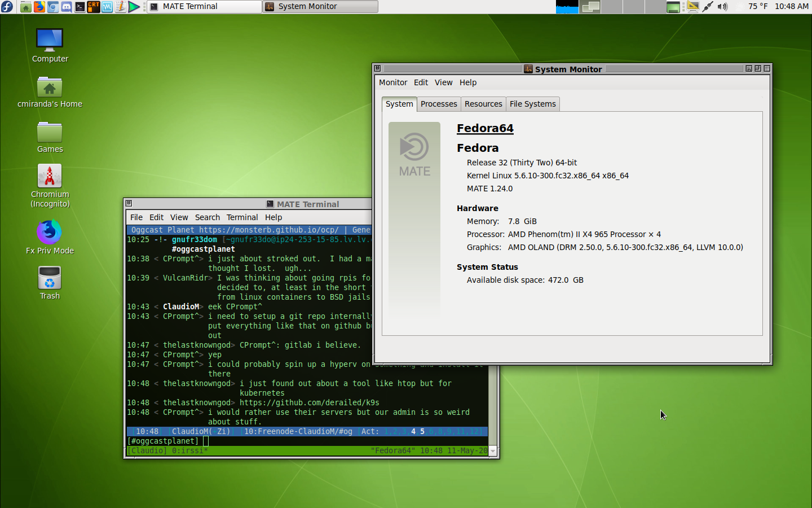Open the View menu in MATE Terminal
This screenshot has height=508, width=812.
click(179, 217)
